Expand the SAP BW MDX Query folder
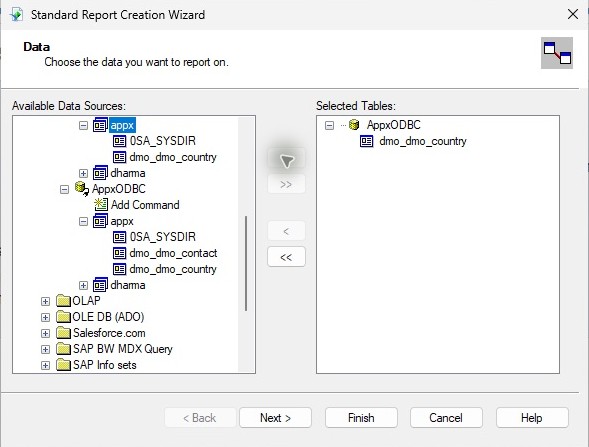 (45, 349)
